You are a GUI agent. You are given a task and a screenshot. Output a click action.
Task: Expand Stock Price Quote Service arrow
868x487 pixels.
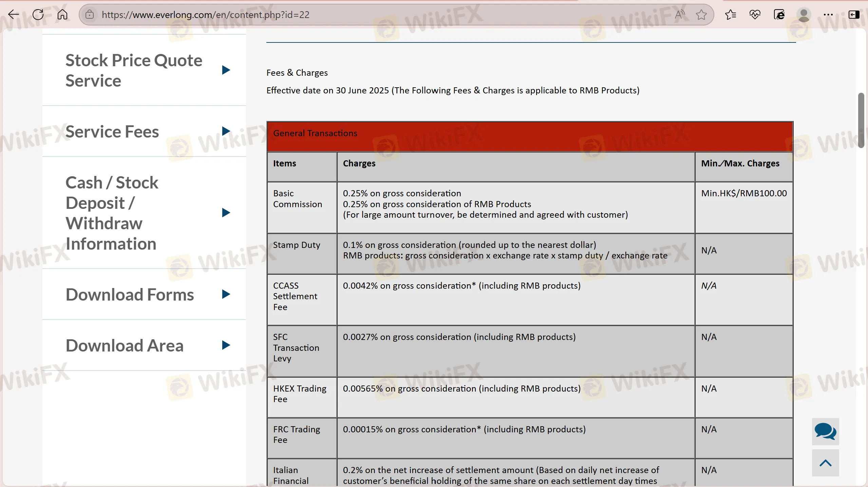[226, 70]
